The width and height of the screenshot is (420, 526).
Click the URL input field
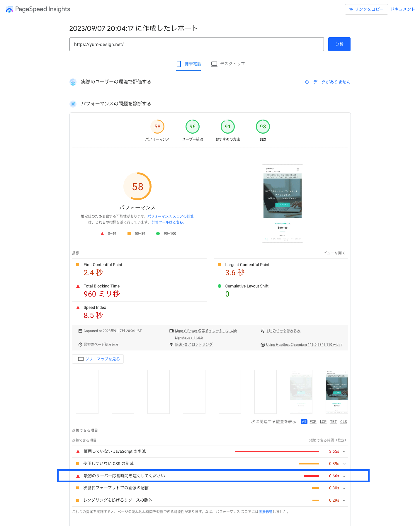tap(196, 44)
